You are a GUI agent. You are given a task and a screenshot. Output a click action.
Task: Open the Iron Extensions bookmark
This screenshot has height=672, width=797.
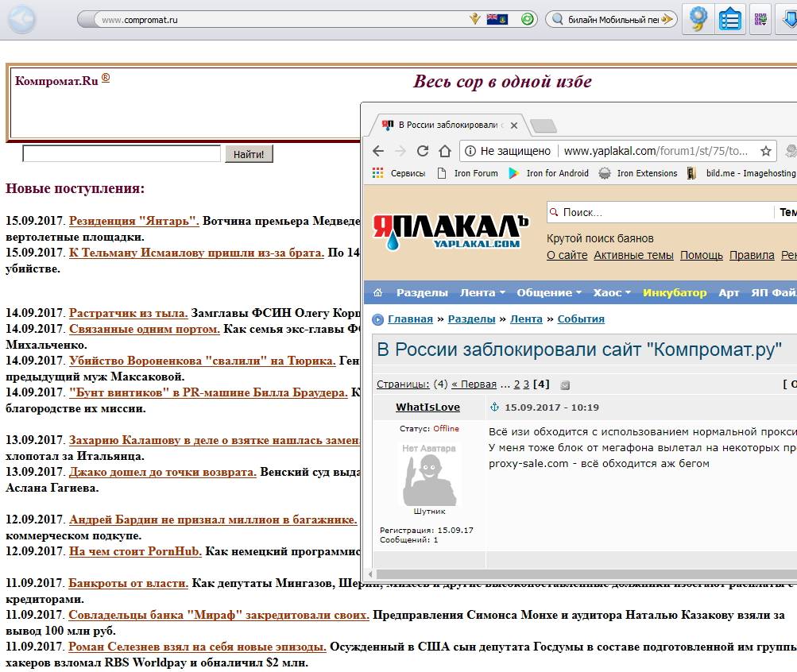click(638, 173)
